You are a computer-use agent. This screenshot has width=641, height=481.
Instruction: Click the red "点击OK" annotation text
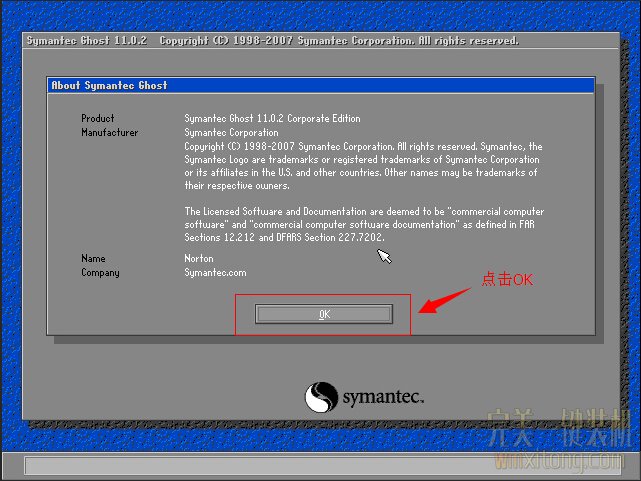point(507,280)
